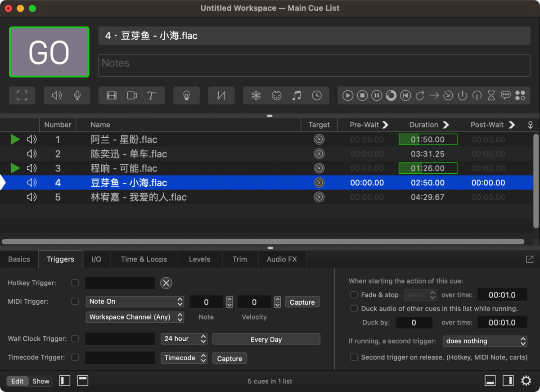
Task: Add a Memo cue with the speech bubble icon
Action: tap(506, 95)
